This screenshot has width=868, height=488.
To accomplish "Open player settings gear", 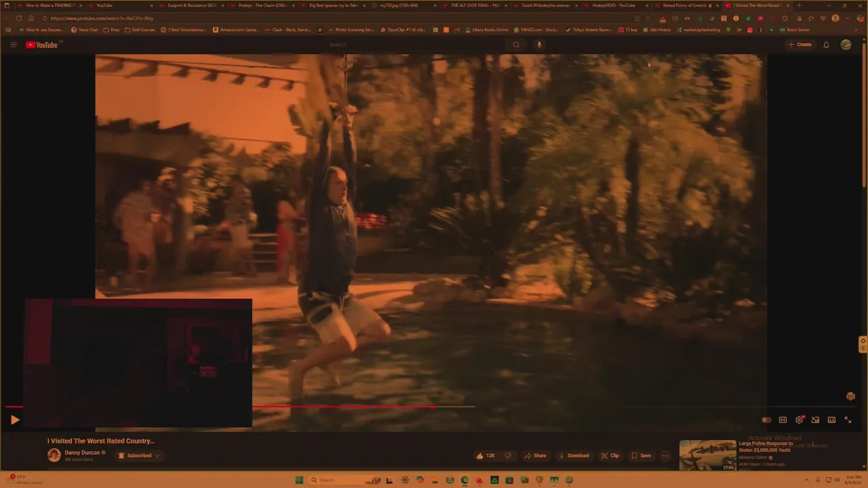I will click(x=799, y=420).
